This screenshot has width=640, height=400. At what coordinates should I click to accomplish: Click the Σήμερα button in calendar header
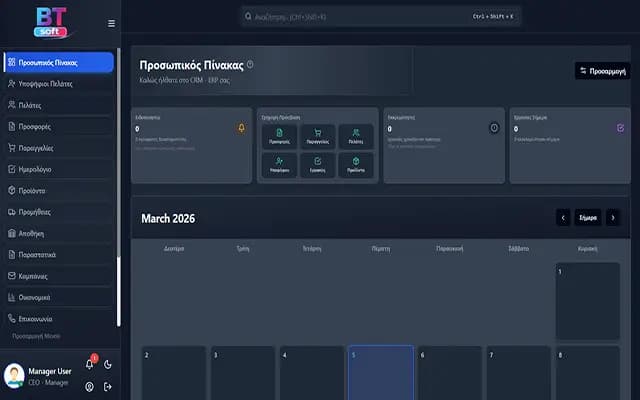[x=588, y=218]
